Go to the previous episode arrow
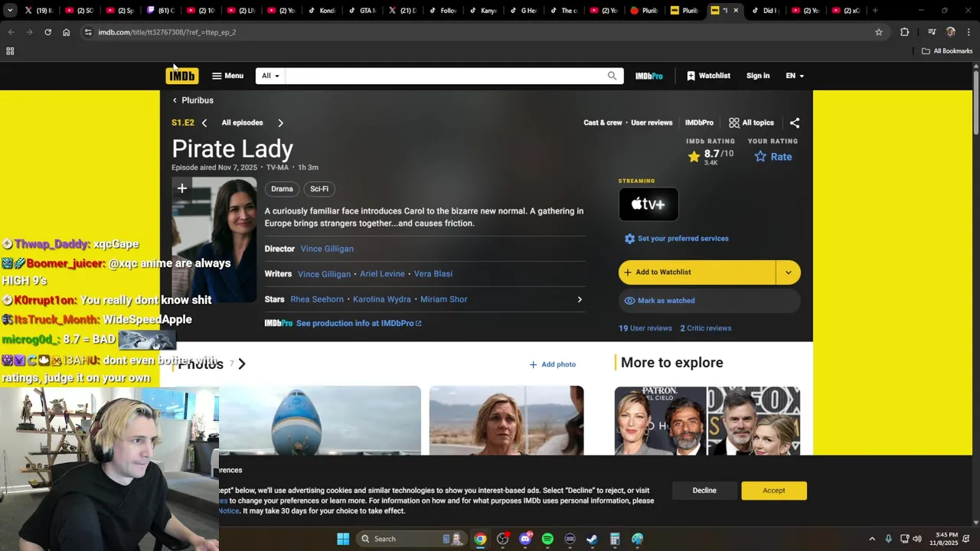Image resolution: width=980 pixels, height=551 pixels. tap(204, 122)
